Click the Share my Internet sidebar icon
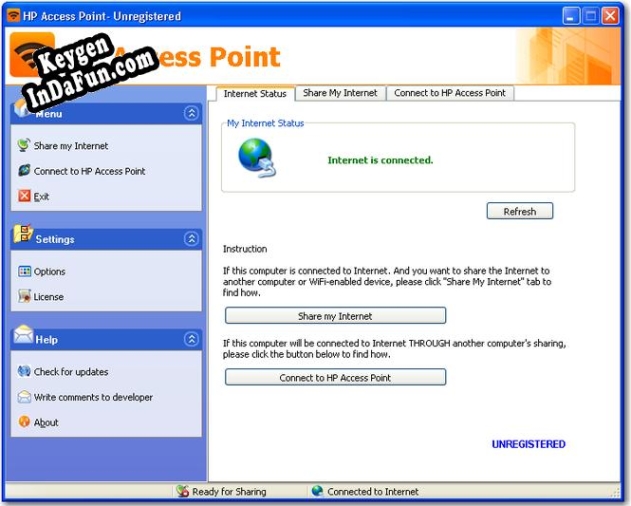Image resolution: width=631 pixels, height=506 pixels. (24, 145)
